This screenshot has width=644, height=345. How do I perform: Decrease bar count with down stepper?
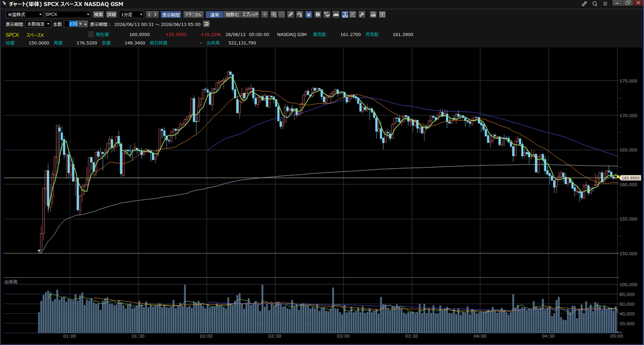click(80, 24)
